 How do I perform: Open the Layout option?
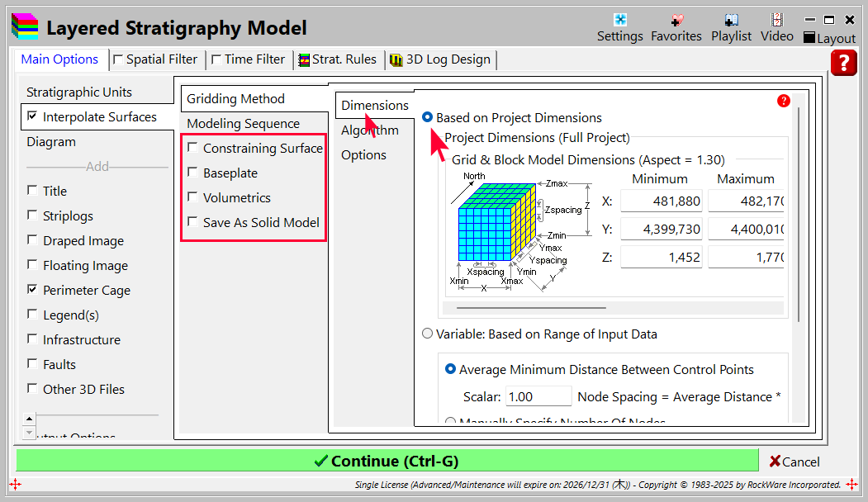[x=829, y=38]
